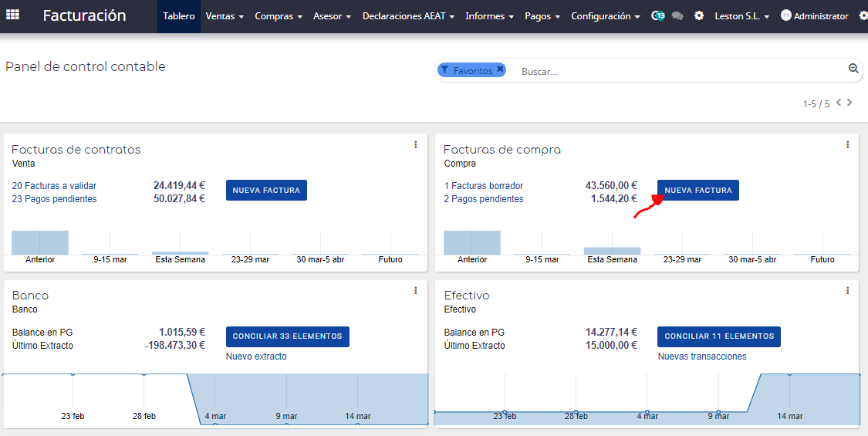The height and width of the screenshot is (436, 868).
Task: Open Efectivo card three-dot menu
Action: pyautogui.click(x=847, y=290)
